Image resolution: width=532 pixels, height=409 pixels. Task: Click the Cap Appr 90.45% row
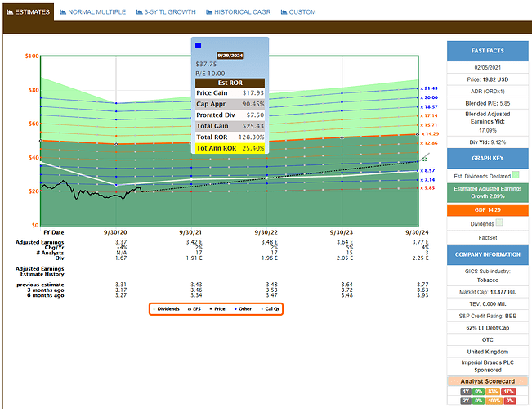230,104
